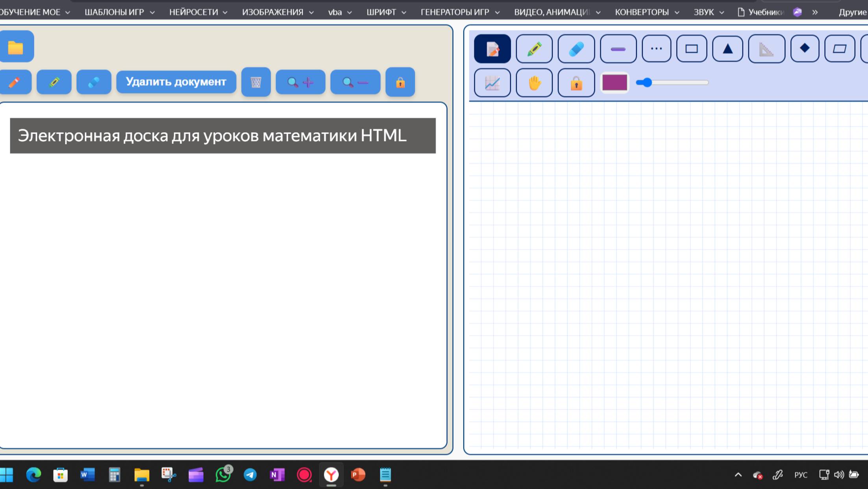This screenshot has width=868, height=489.
Task: Open the purple color swatch picker
Action: 614,83
